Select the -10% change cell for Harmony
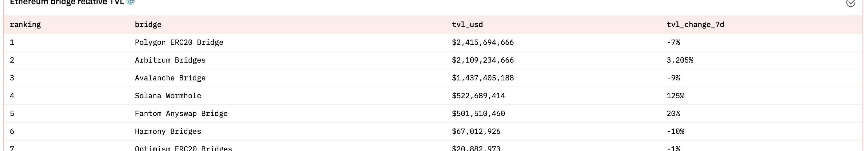 pyautogui.click(x=675, y=131)
